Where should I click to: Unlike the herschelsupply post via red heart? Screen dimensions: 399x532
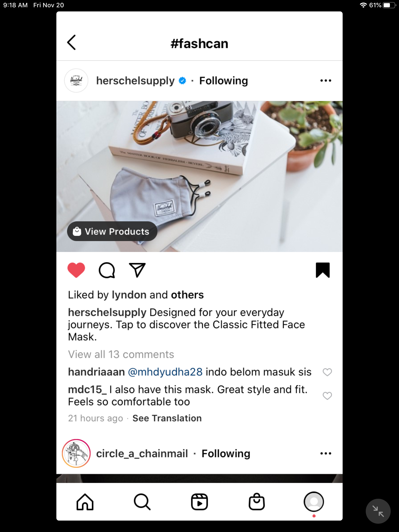coord(76,270)
